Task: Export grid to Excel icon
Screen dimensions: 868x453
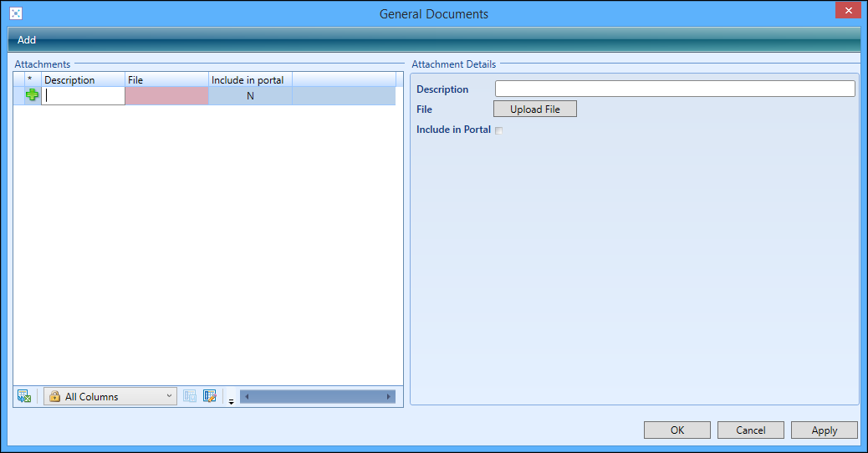Action: [23, 396]
